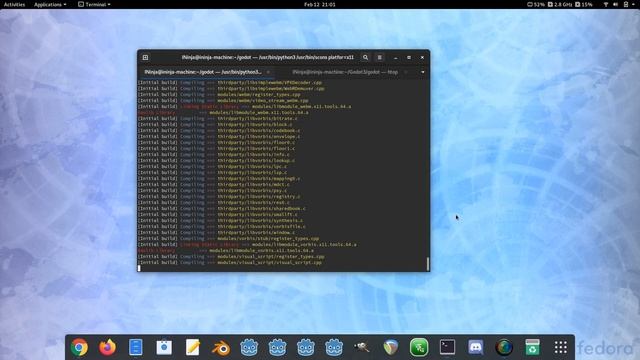Click the terminal scrollbar handle
Image resolution: width=640 pixels, height=360 pixels.
coord(428,264)
